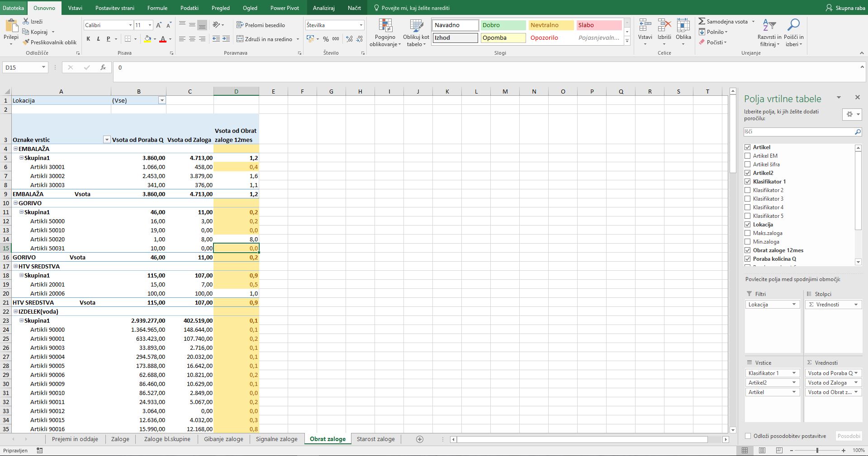
Task: Click the insert function fx icon
Action: [x=103, y=67]
